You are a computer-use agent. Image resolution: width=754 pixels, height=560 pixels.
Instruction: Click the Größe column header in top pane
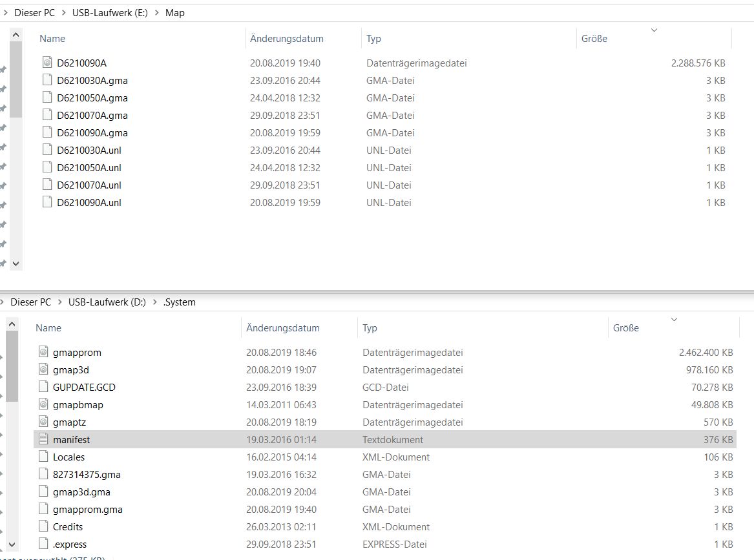594,39
